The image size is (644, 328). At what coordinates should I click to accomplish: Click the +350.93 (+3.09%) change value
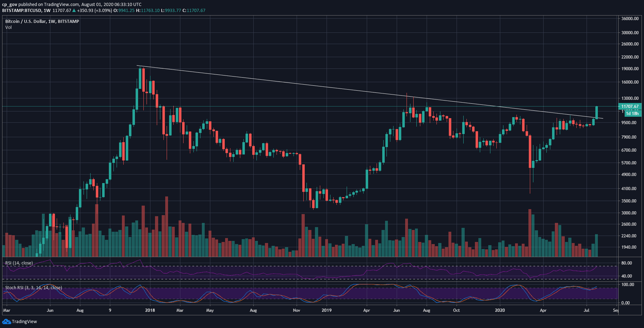tap(94, 11)
